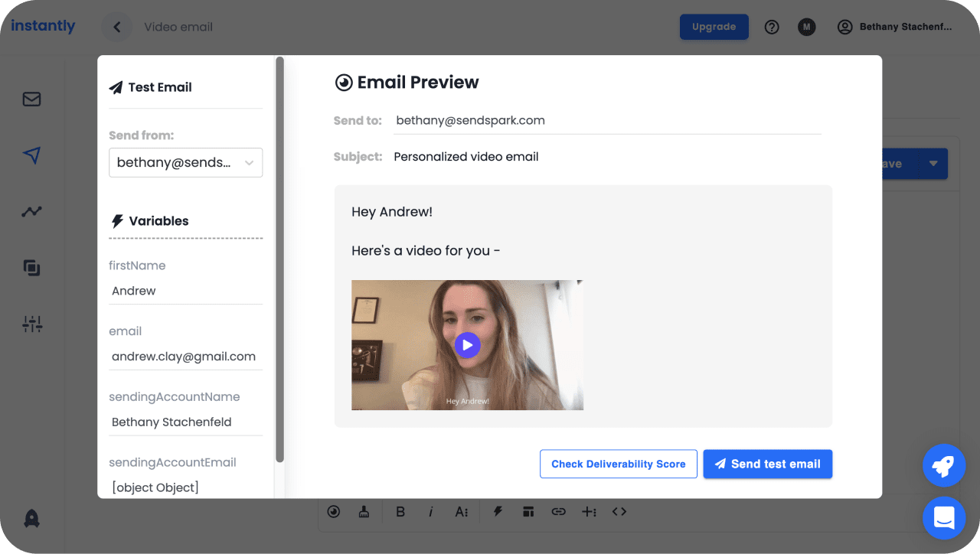Click Send test email button
980x554 pixels.
(x=767, y=464)
